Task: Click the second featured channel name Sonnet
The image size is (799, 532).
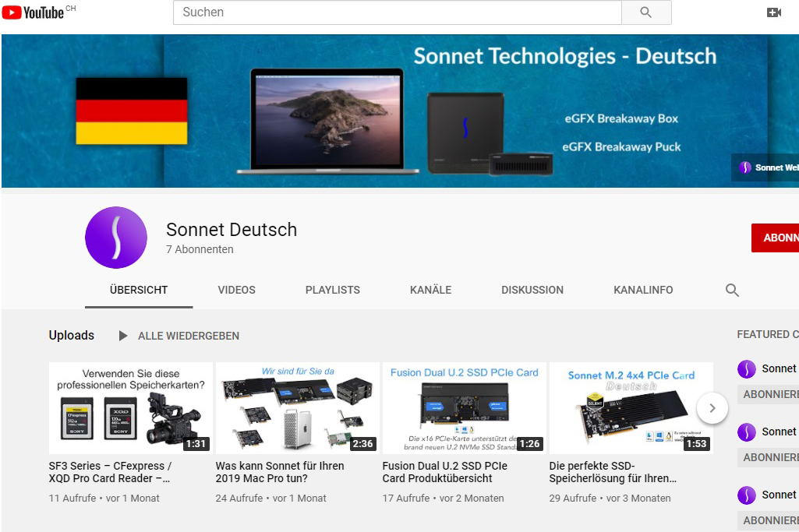Action: [780, 432]
